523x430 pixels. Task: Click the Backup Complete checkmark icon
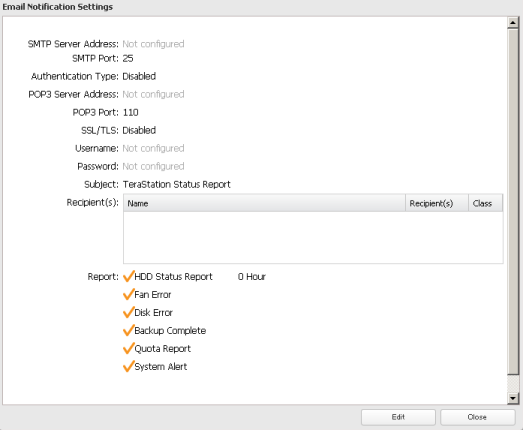128,330
